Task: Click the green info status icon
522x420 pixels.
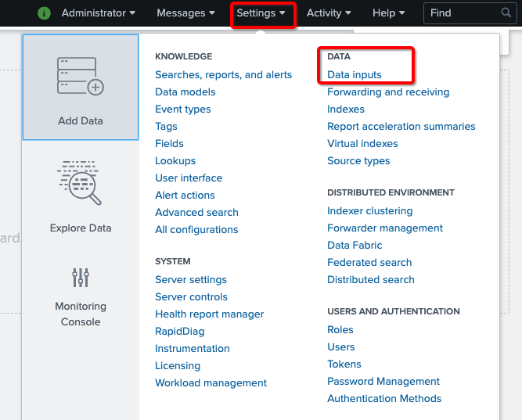Action: pyautogui.click(x=45, y=13)
